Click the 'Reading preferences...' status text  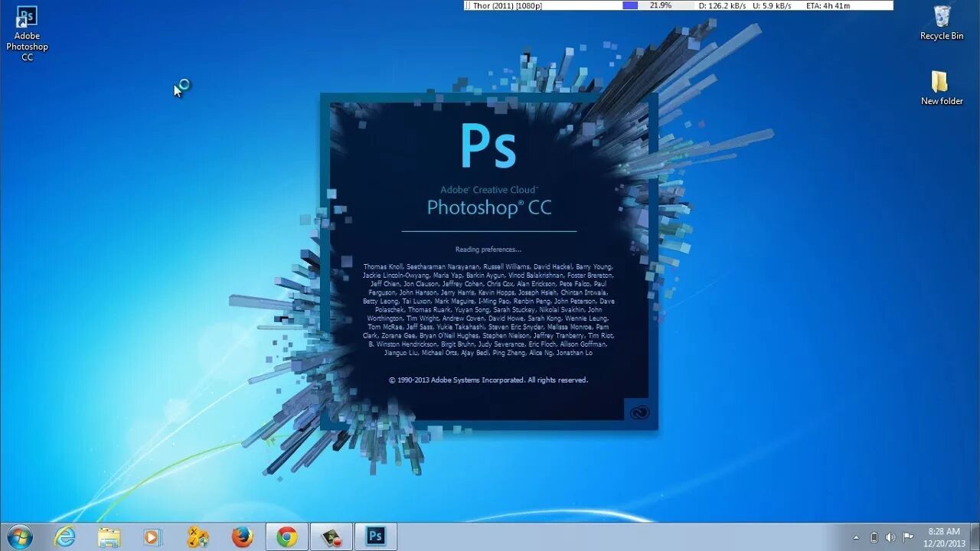pos(488,249)
